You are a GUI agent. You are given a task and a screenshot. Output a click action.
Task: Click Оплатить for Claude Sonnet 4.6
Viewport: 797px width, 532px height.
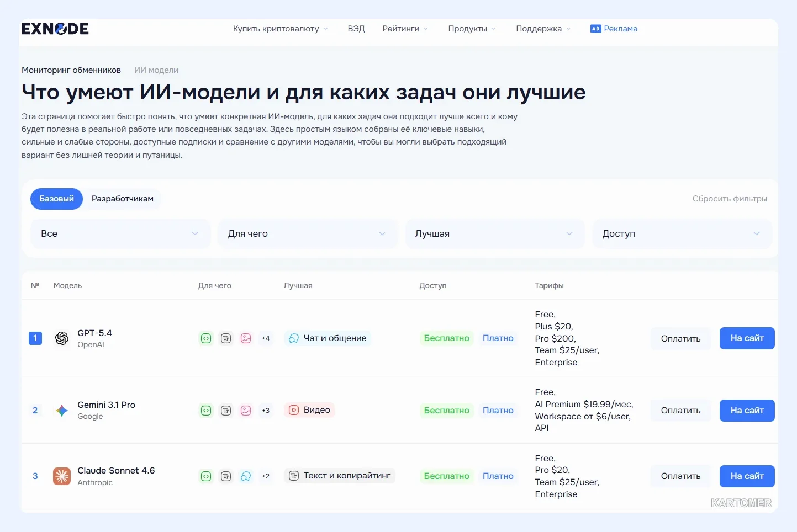680,476
